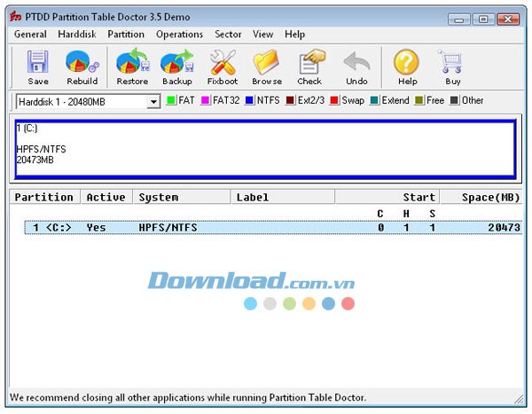Expand the Harddisk 1 dropdown
Image resolution: width=532 pixels, height=414 pixels.
click(153, 102)
